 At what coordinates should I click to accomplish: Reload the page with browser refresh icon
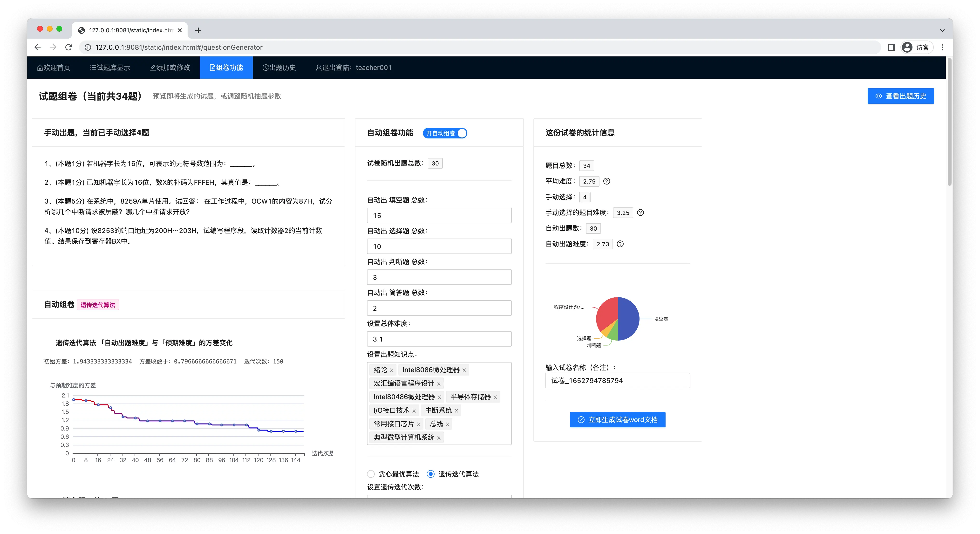pos(68,47)
